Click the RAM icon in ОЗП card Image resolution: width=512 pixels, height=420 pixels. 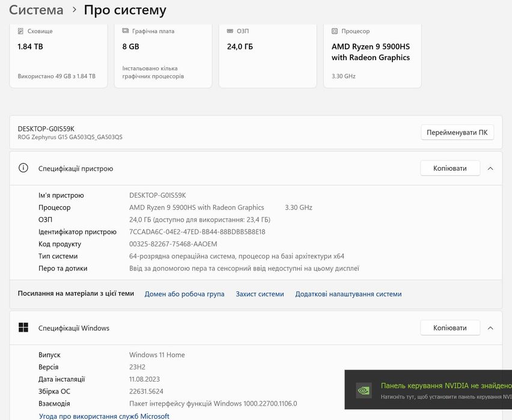230,31
